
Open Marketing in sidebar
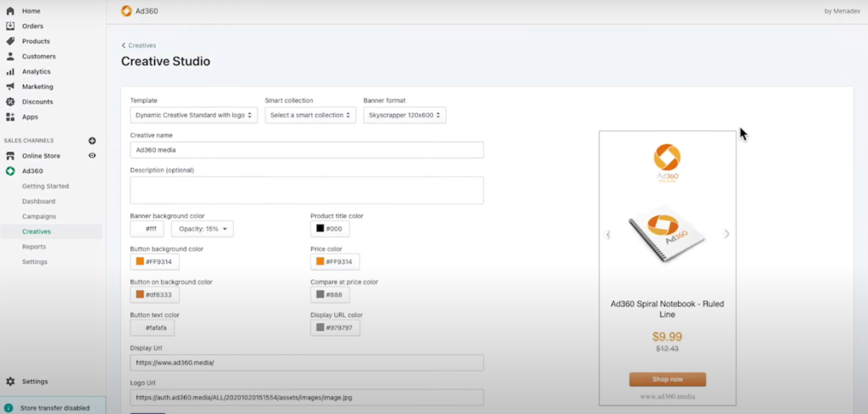[37, 87]
